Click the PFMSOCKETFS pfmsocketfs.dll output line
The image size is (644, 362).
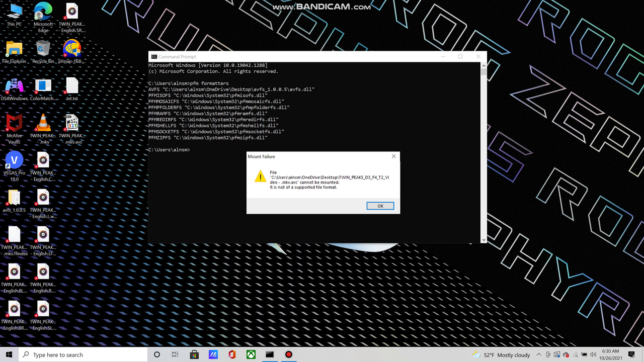(216, 132)
